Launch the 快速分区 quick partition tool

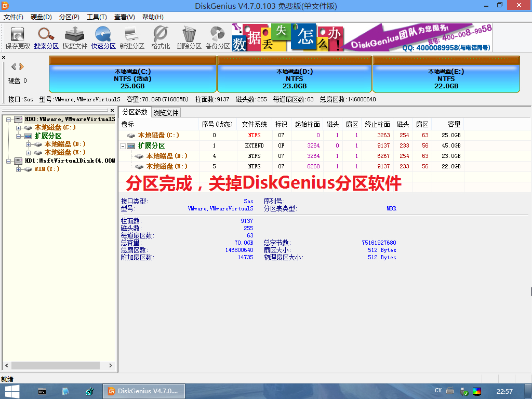(103, 37)
